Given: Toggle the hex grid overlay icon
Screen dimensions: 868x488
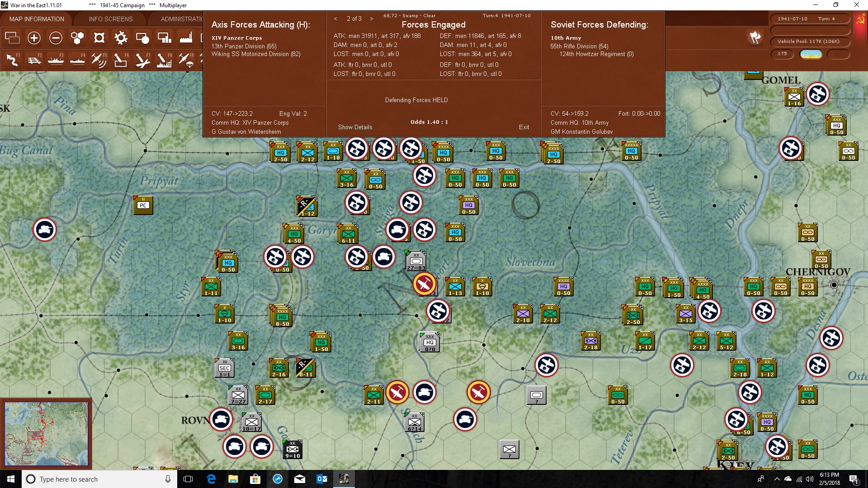Looking at the screenshot, I should [x=77, y=38].
